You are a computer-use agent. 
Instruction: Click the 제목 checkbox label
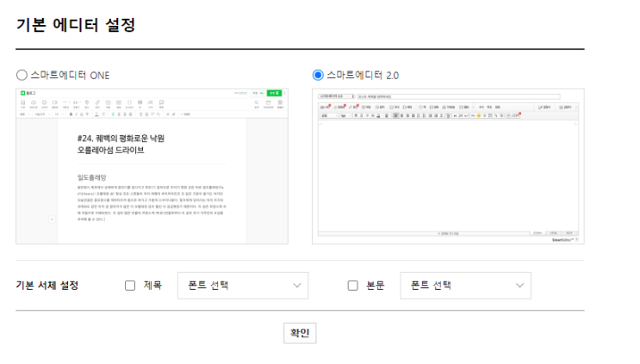tap(152, 286)
